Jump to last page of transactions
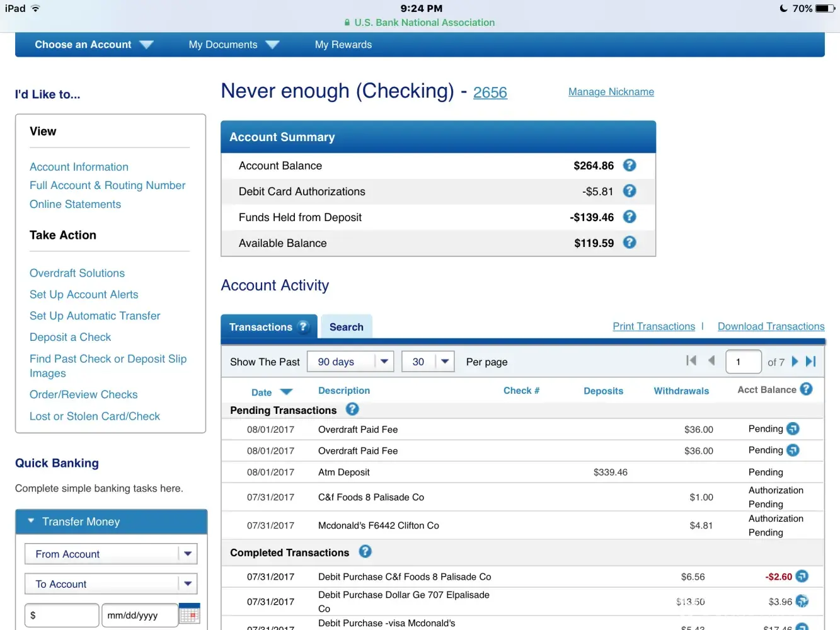Screen dimensions: 840x630 coord(811,362)
